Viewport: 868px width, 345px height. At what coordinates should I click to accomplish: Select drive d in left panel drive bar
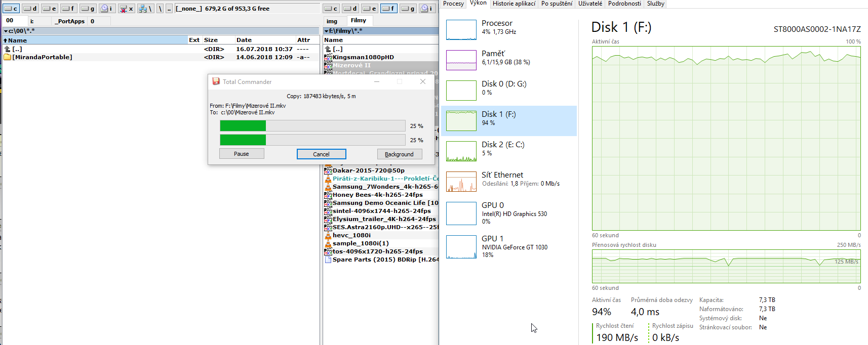click(30, 8)
